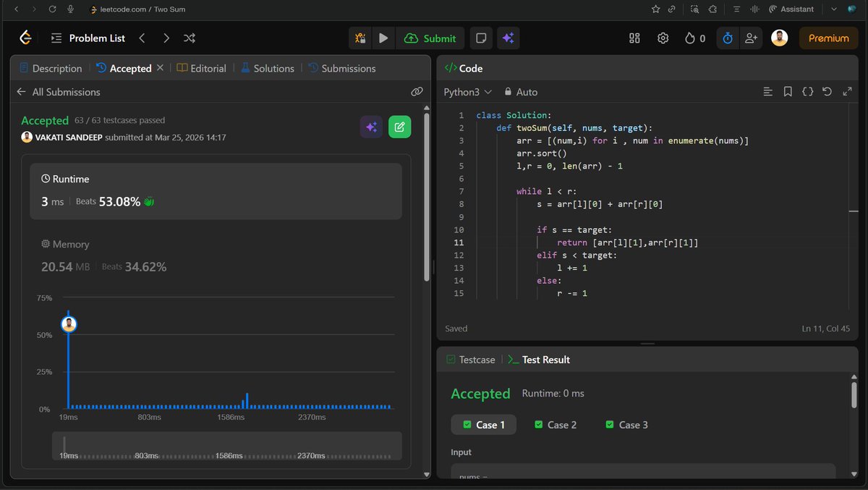Click the Auto lock indicator
Screen dimensions: 868x490
pyautogui.click(x=521, y=92)
